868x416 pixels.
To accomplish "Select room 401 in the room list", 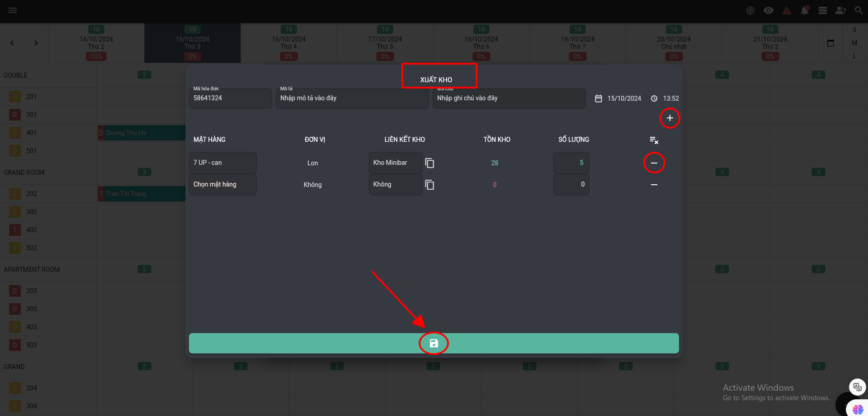I will [x=31, y=133].
